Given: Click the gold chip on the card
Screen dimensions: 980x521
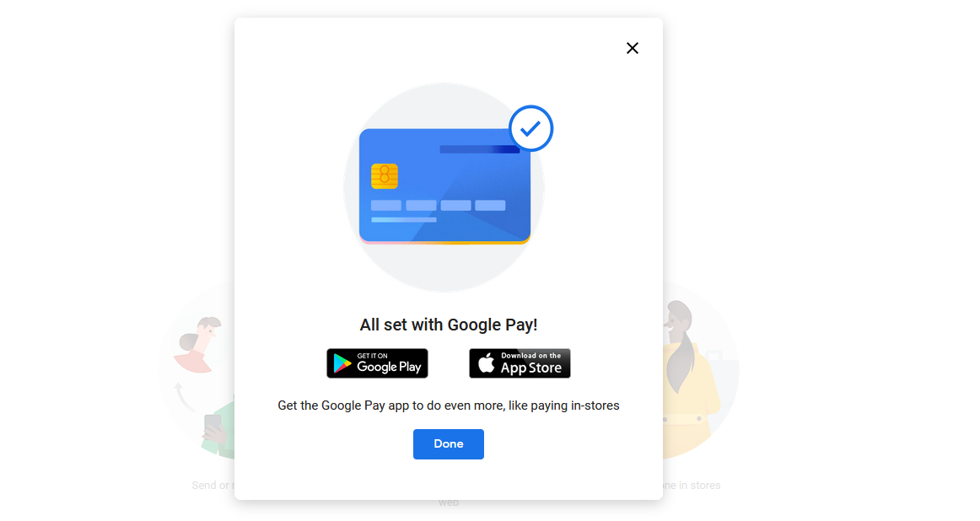Looking at the screenshot, I should (x=385, y=176).
